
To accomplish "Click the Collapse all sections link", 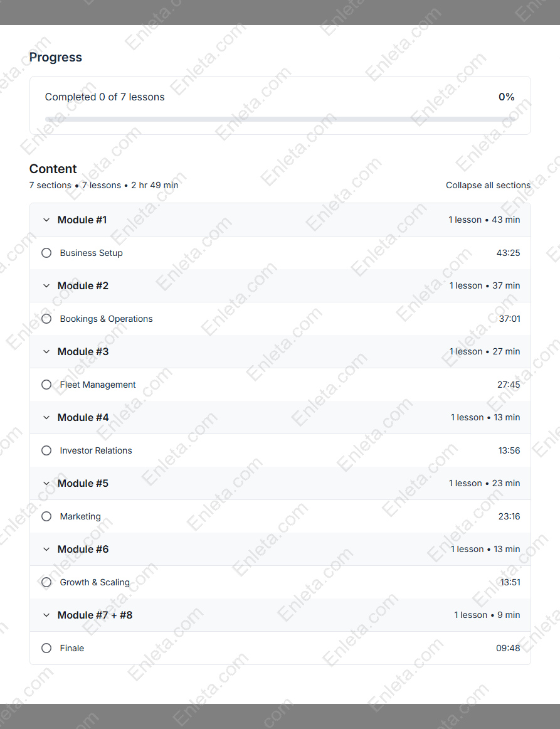I will point(488,185).
